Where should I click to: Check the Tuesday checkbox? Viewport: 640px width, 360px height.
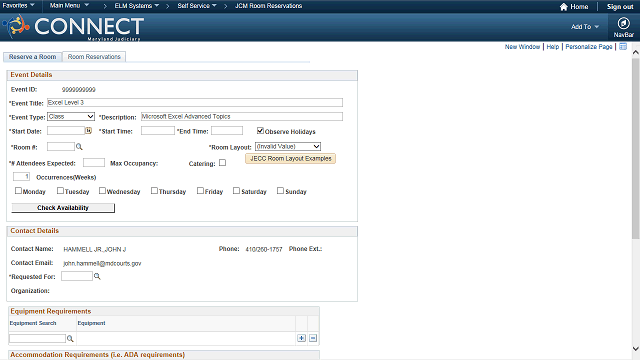tap(60, 191)
